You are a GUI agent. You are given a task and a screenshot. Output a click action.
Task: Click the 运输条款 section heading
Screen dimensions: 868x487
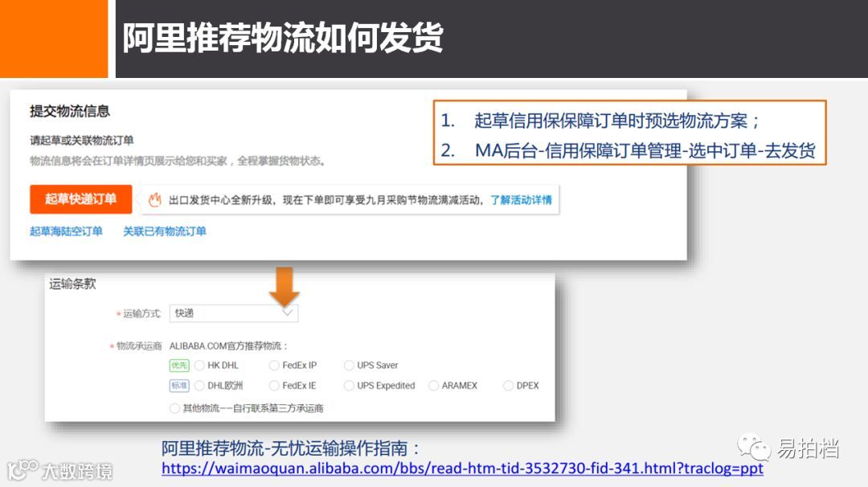tap(72, 284)
